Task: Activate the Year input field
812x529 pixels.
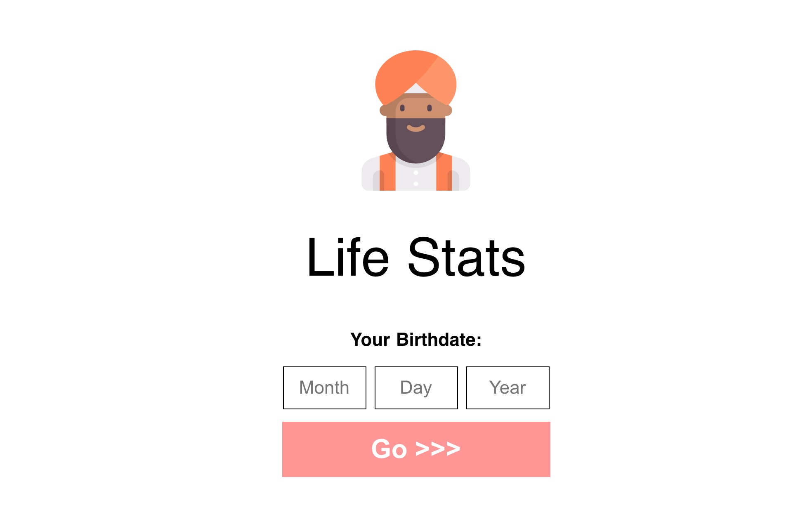Action: [x=508, y=388]
